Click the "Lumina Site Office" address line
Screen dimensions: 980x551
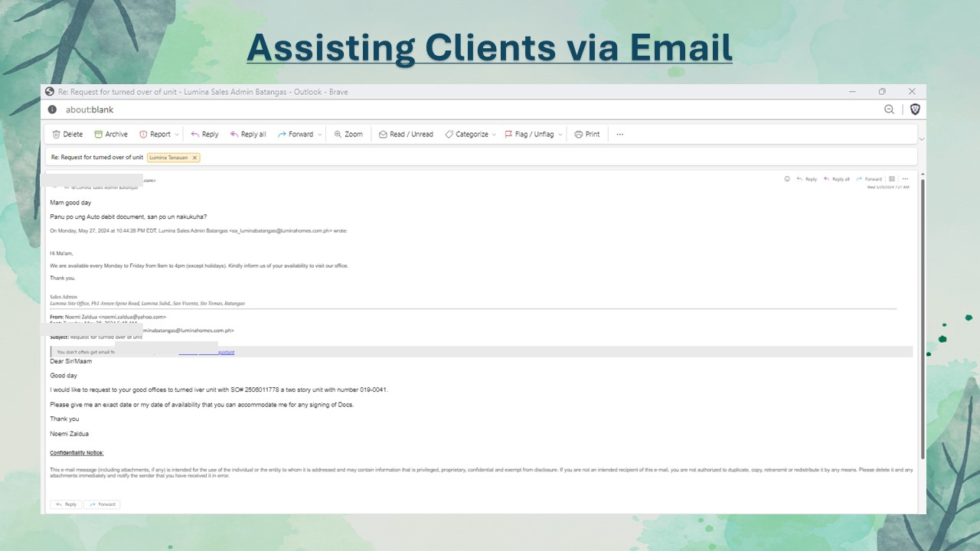tap(148, 303)
